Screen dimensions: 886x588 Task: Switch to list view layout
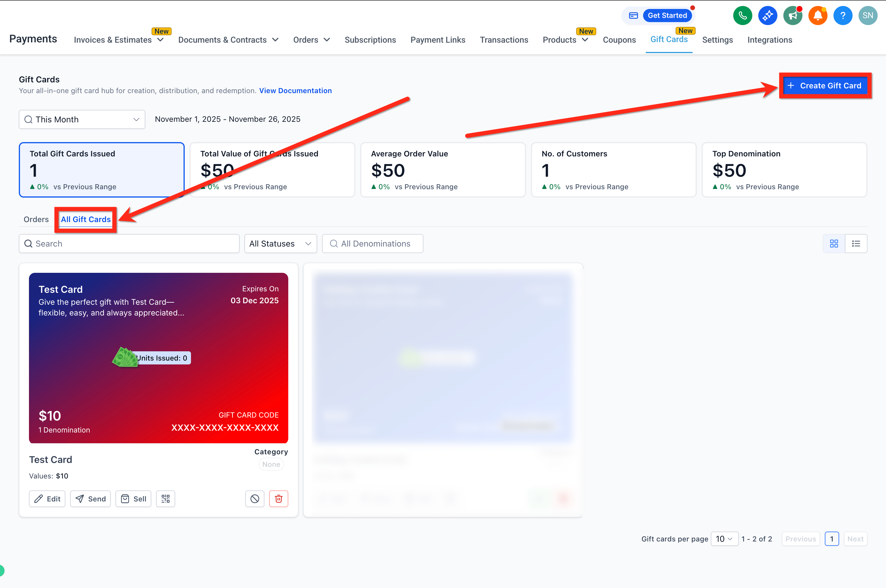coord(856,244)
